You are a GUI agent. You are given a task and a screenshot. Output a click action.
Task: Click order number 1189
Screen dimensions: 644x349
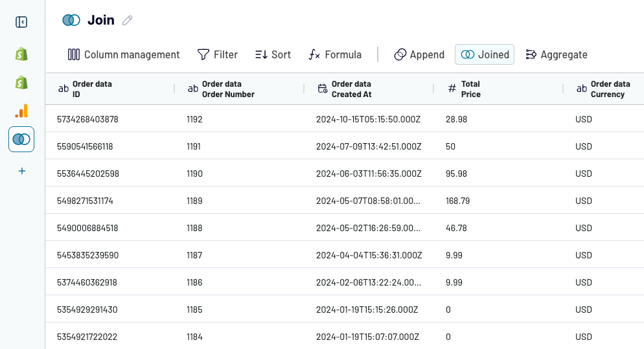[x=194, y=201]
